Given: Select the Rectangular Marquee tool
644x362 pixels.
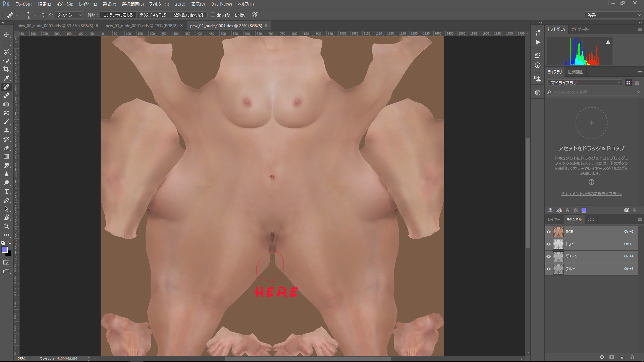Looking at the screenshot, I should (x=6, y=43).
